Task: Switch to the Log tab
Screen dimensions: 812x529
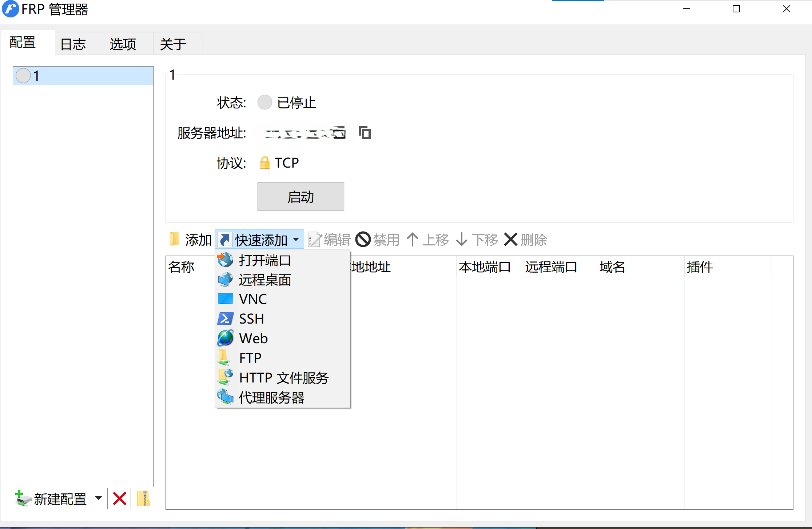Action: click(x=73, y=44)
